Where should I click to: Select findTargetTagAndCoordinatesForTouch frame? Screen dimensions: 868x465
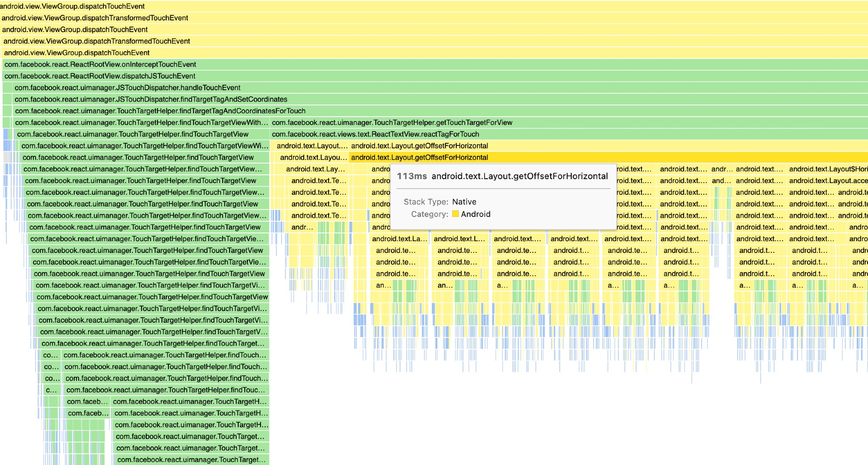tap(160, 111)
